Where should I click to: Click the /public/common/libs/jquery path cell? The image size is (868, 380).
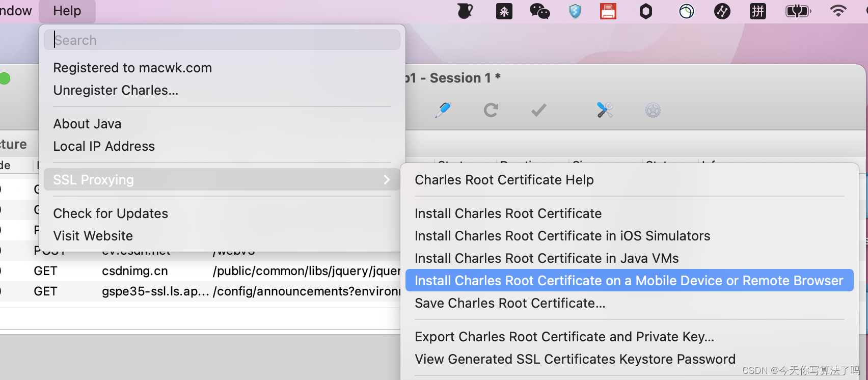point(307,271)
